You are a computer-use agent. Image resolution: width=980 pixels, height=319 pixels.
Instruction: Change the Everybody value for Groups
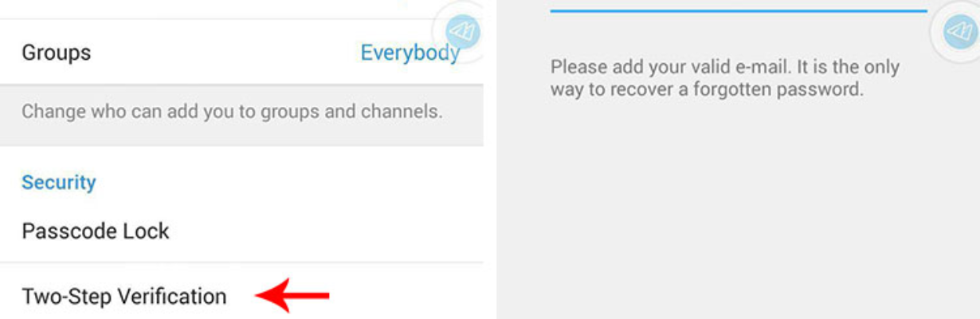[x=410, y=53]
